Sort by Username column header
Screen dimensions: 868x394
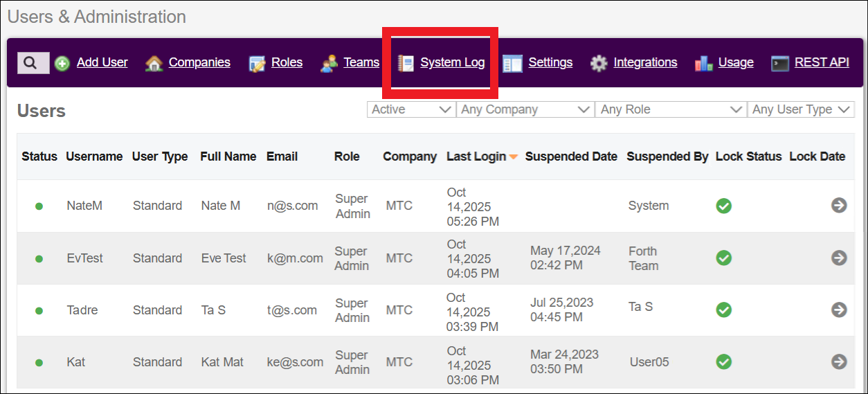pyautogui.click(x=94, y=156)
